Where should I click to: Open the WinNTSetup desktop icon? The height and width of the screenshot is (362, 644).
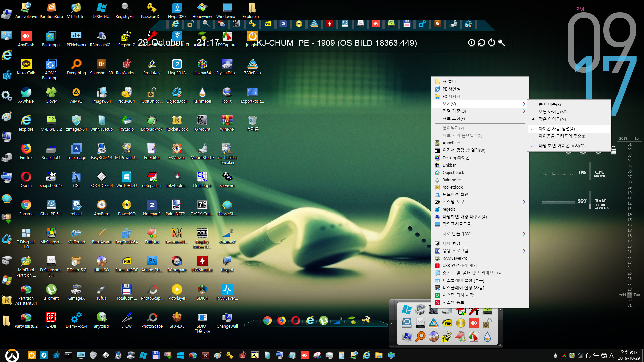click(x=101, y=123)
